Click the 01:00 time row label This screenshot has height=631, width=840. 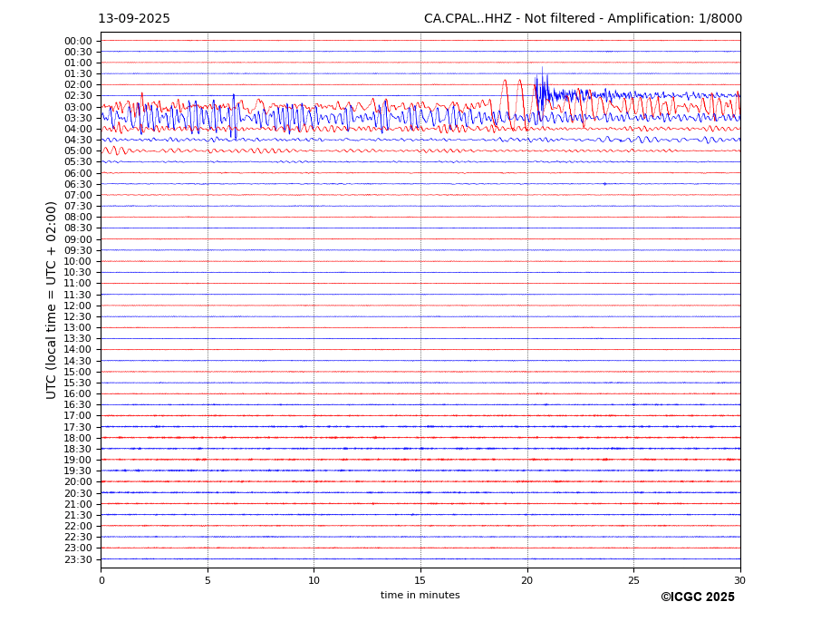[78, 63]
